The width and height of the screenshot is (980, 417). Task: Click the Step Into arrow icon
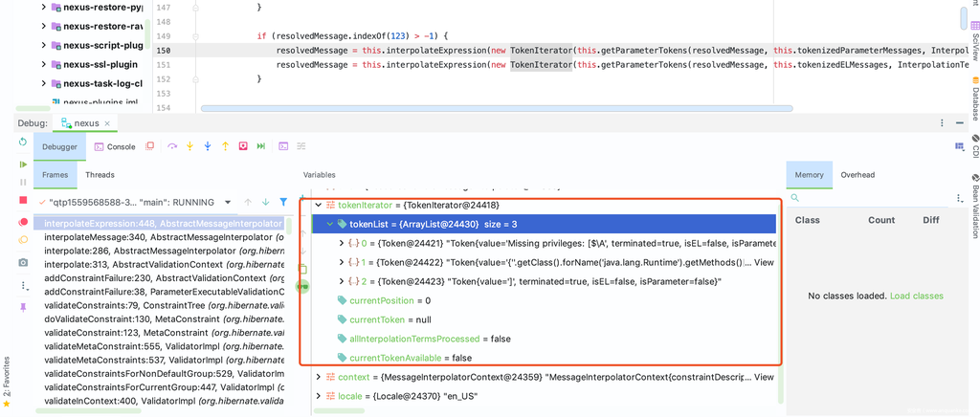click(x=190, y=146)
